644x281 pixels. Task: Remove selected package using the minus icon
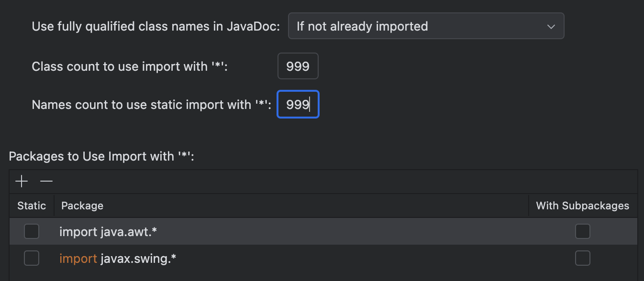tap(46, 182)
